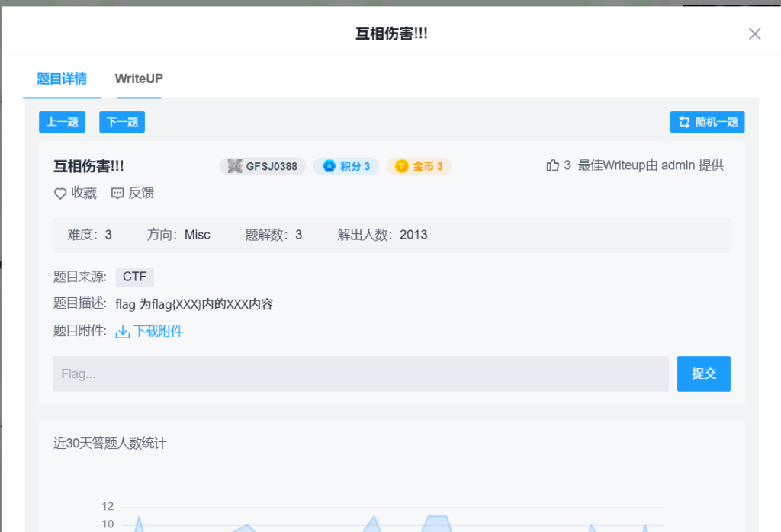The image size is (781, 532).
Task: Go to next challenge 下一题
Action: [x=122, y=122]
